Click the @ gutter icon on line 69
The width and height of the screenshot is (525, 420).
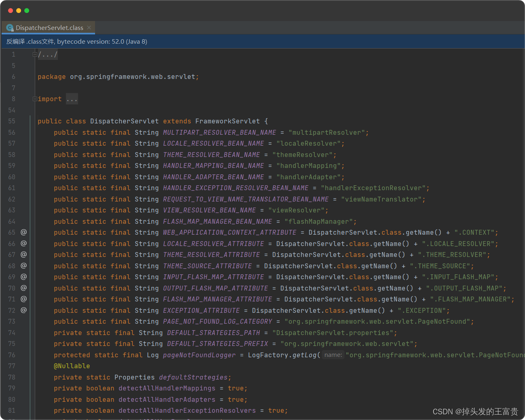[x=24, y=277]
